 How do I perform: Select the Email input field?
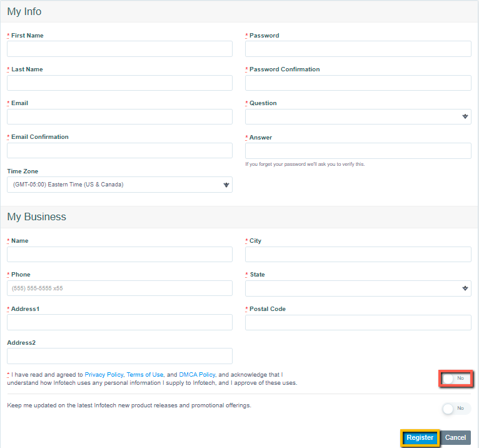tap(119, 116)
